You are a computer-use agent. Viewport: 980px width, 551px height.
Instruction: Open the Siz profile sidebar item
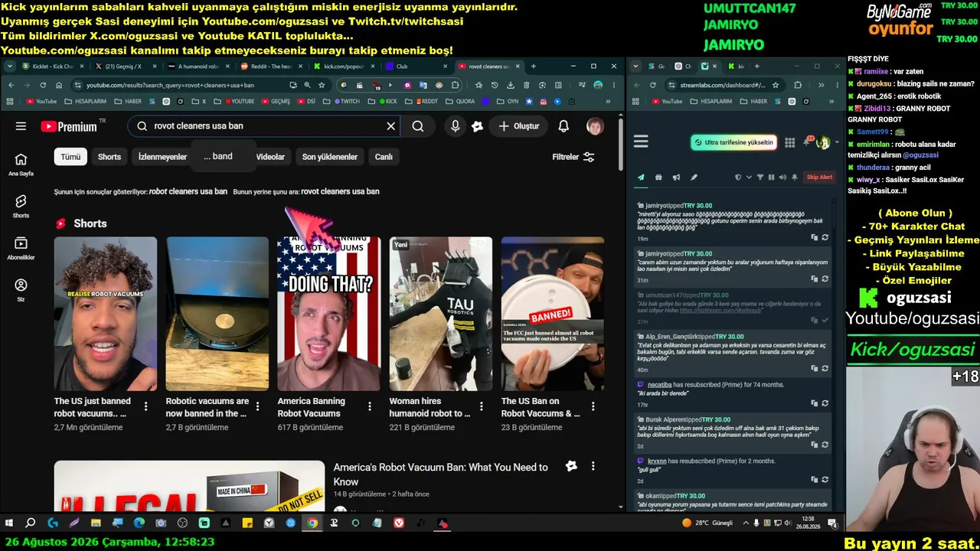pos(21,290)
